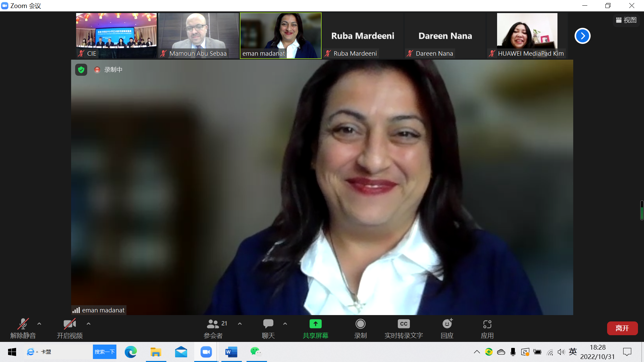The height and width of the screenshot is (362, 644).
Task: Click the right-edge vertical scrollbar handle
Action: pyautogui.click(x=642, y=210)
